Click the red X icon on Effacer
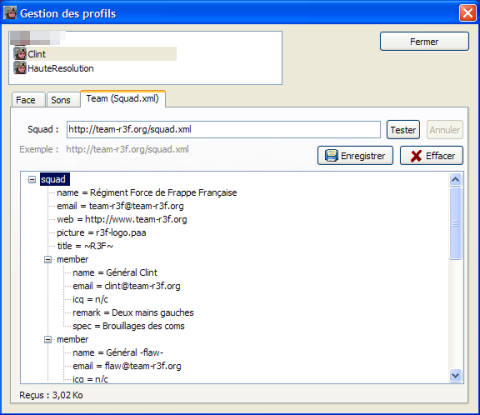480x415 pixels. 416,156
